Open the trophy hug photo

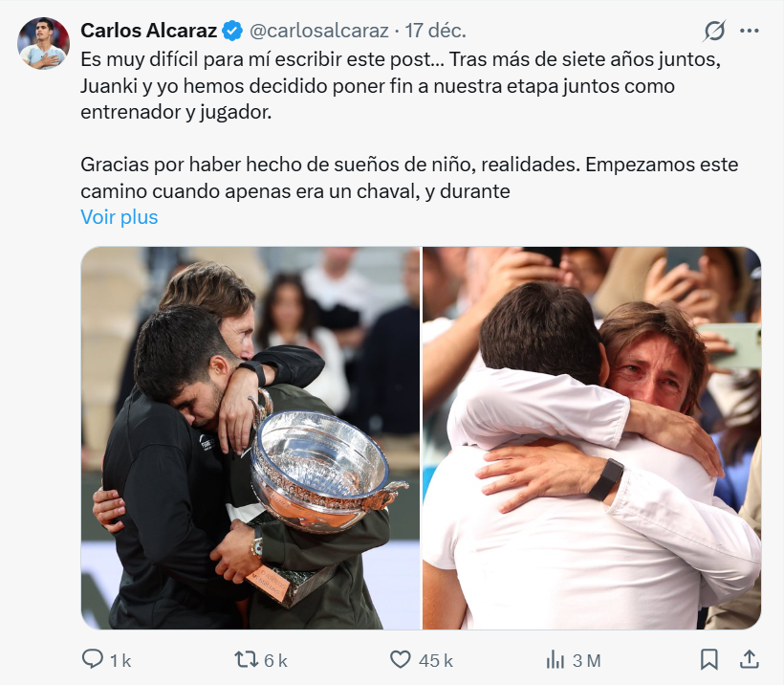(x=250, y=438)
